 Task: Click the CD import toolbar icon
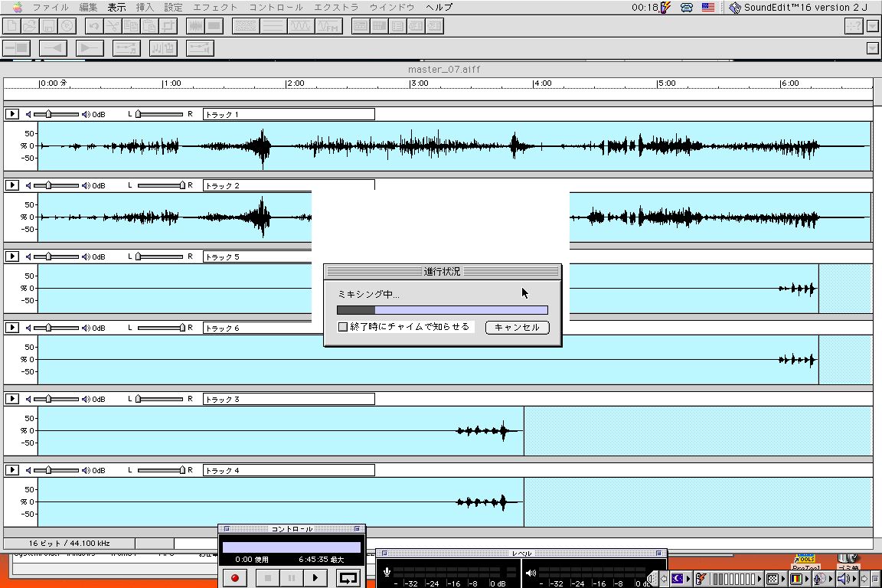coord(67,26)
